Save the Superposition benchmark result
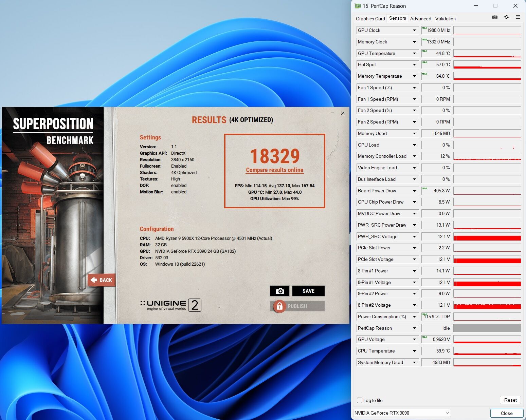 pos(308,291)
